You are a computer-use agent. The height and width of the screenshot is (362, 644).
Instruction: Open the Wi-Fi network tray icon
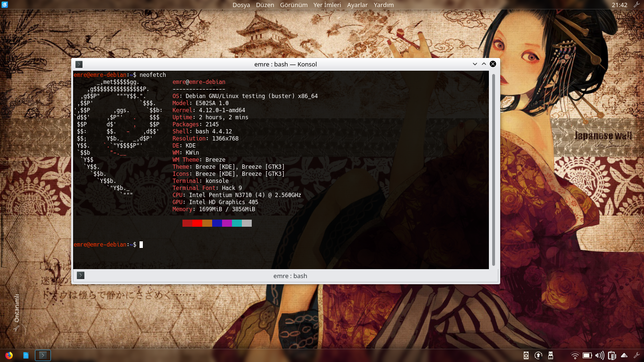click(x=575, y=355)
